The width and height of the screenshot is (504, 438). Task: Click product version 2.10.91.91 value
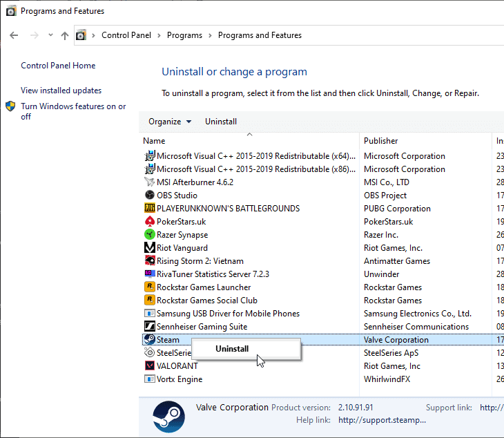tap(356, 408)
